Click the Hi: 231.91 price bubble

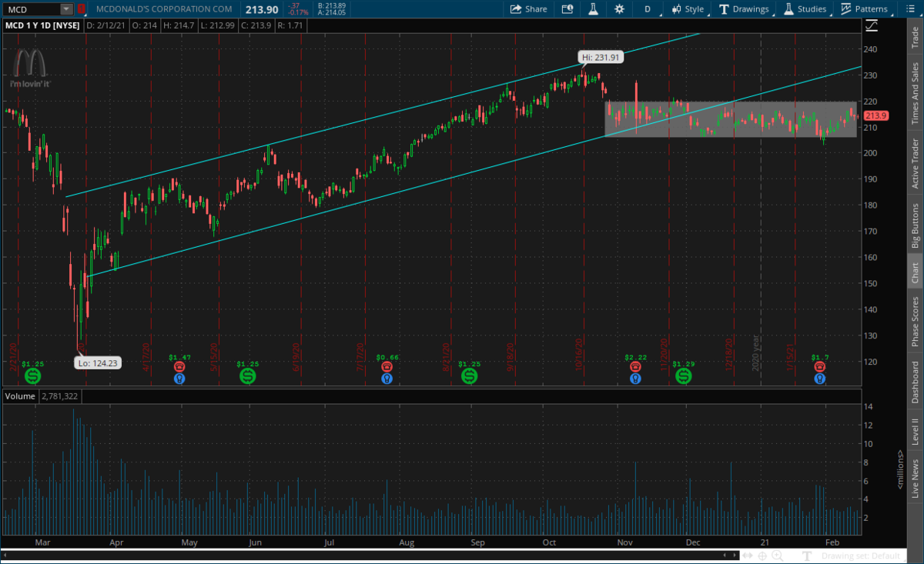click(x=601, y=57)
